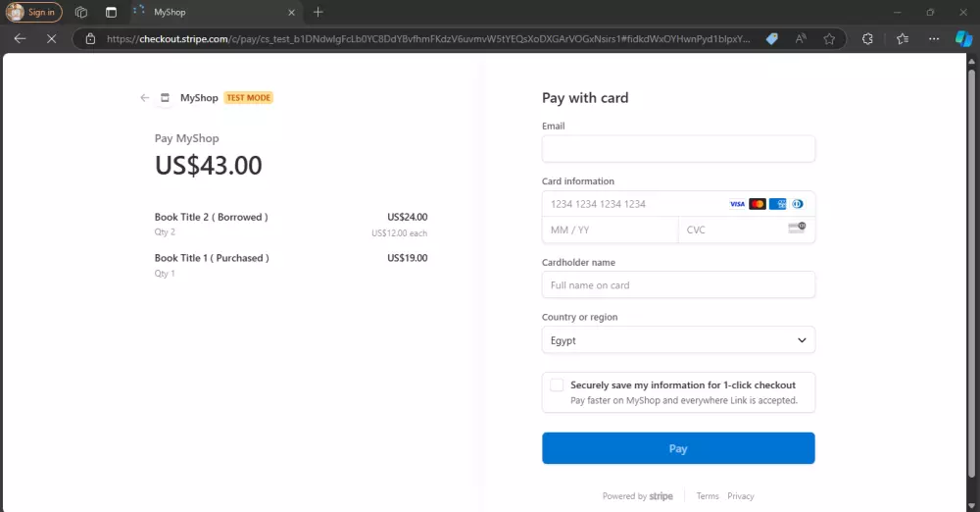This screenshot has height=512, width=980.
Task: Open the Privacy link
Action: click(x=741, y=496)
